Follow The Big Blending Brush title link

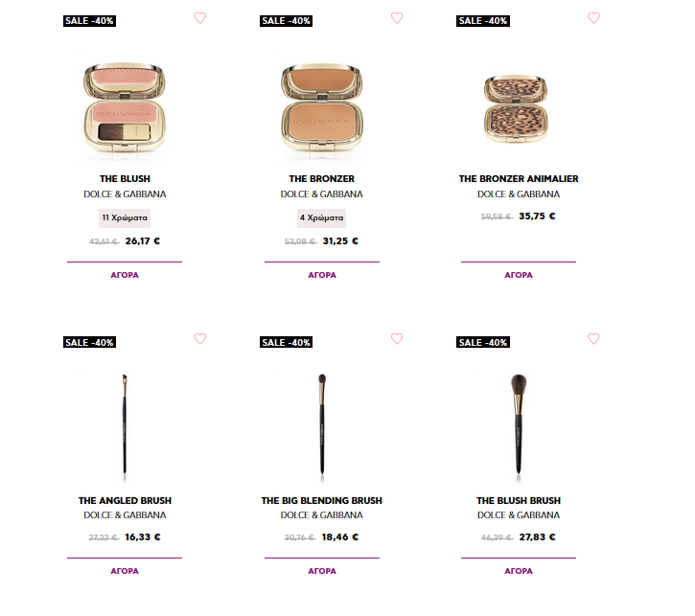pos(322,501)
